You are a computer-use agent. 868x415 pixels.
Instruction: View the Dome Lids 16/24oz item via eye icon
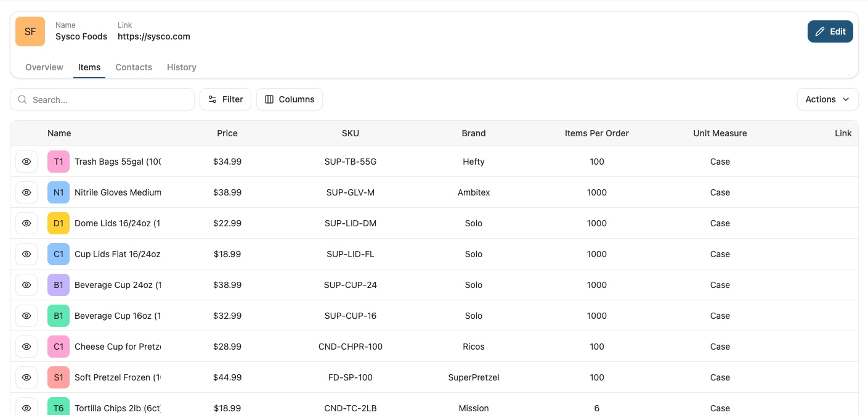(x=26, y=223)
